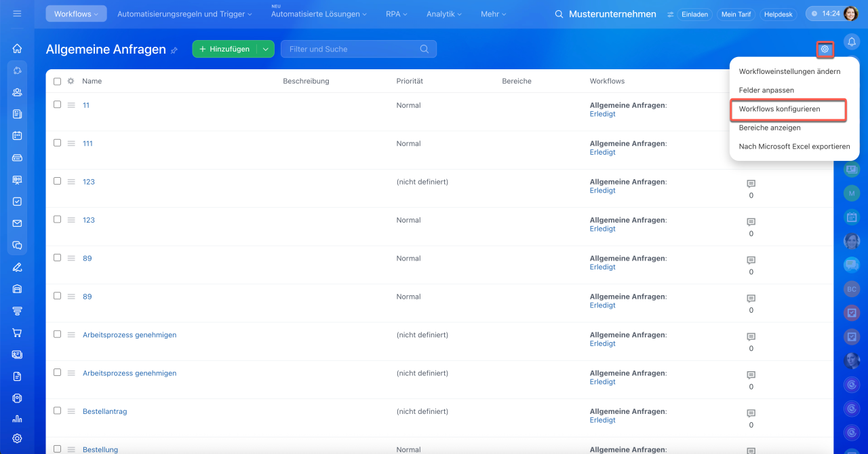Select the checkbox next to item 111
This screenshot has height=454, width=868.
tap(57, 143)
